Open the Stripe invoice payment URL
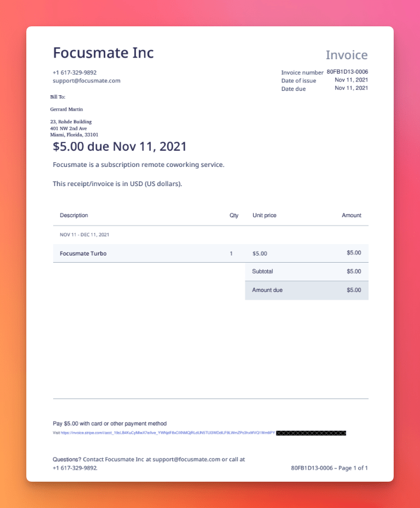 168,432
